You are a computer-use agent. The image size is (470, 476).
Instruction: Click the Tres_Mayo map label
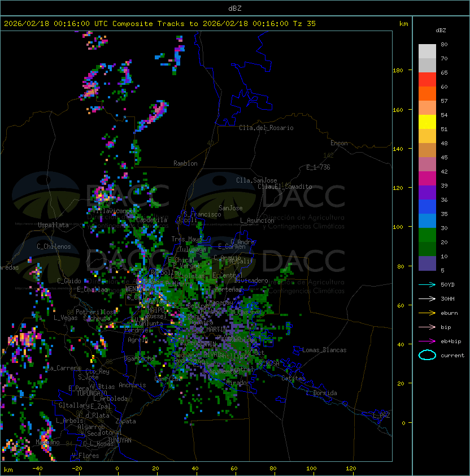pyautogui.click(x=186, y=239)
